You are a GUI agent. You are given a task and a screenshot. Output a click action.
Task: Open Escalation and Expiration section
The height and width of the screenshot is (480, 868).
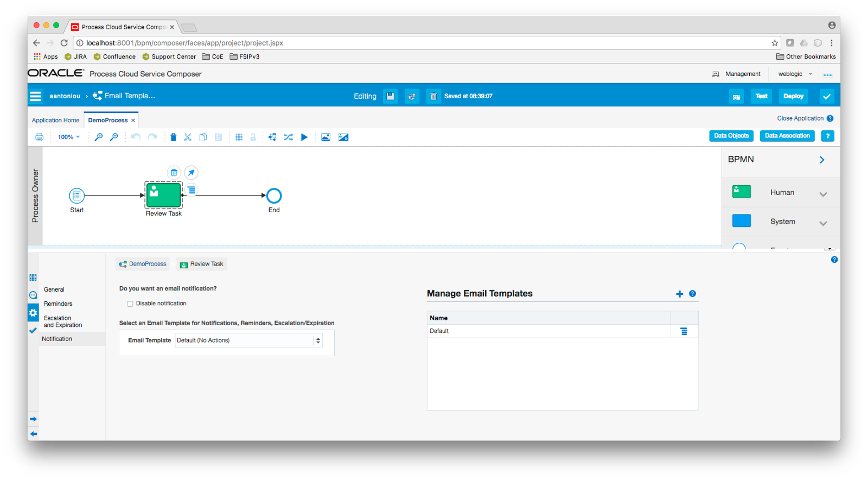click(63, 322)
